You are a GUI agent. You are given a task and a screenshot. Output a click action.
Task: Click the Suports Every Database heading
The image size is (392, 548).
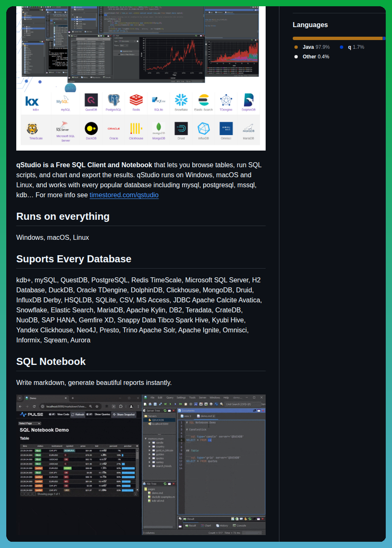point(74,259)
